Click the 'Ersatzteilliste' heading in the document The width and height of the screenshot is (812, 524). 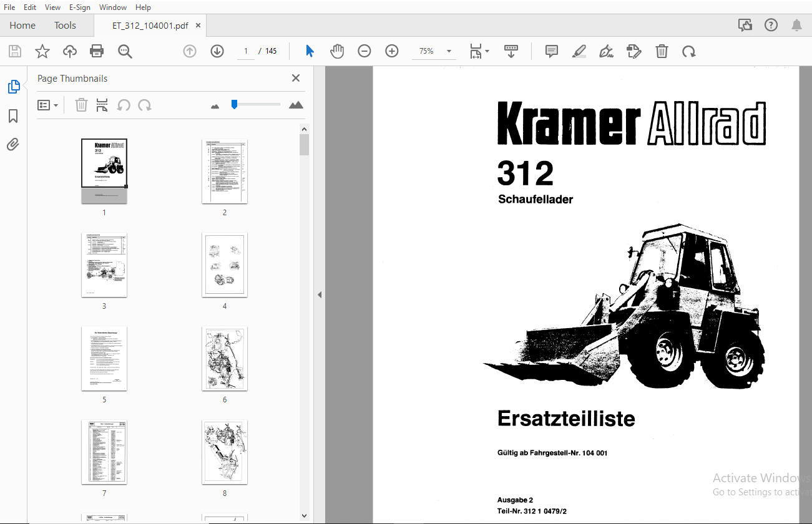pyautogui.click(x=566, y=419)
